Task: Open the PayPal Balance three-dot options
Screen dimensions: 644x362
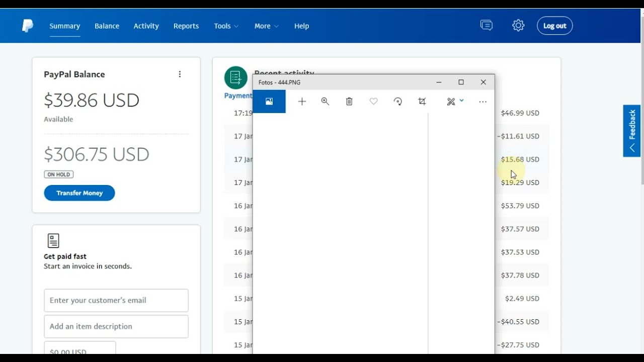Action: tap(180, 74)
